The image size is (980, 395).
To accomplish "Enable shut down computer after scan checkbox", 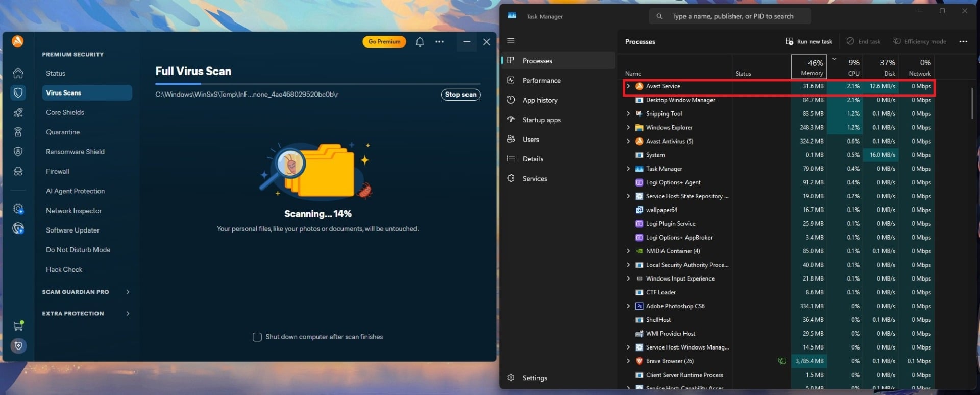I will [257, 337].
